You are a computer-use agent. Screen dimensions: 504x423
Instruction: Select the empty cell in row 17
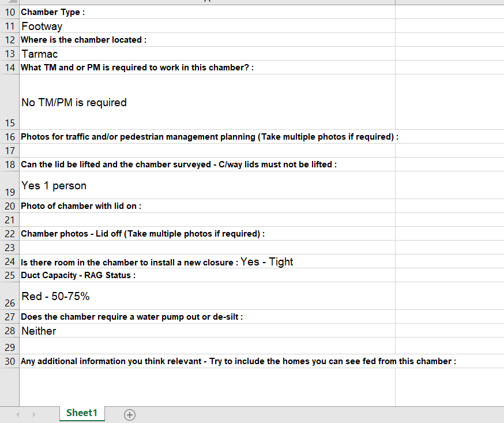click(208, 151)
